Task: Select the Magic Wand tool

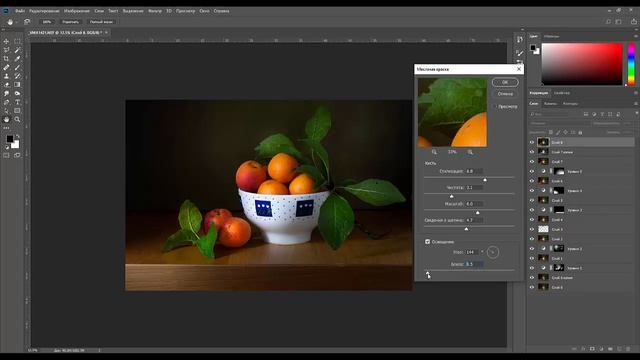Action: click(x=17, y=50)
